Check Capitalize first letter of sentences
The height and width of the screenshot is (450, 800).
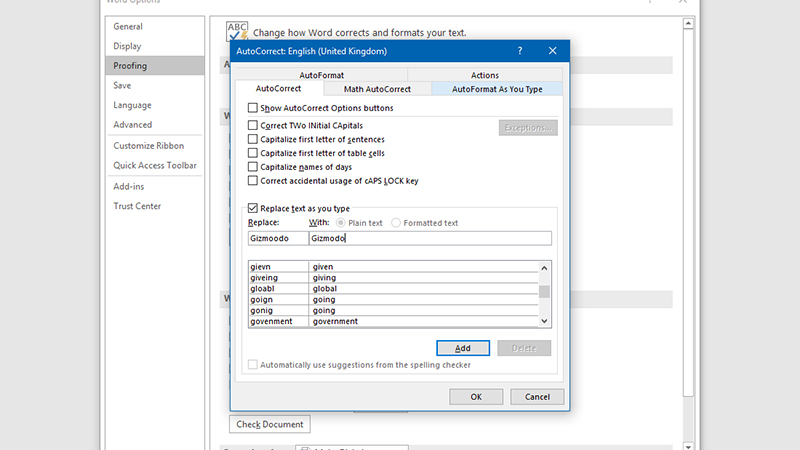pyautogui.click(x=253, y=139)
